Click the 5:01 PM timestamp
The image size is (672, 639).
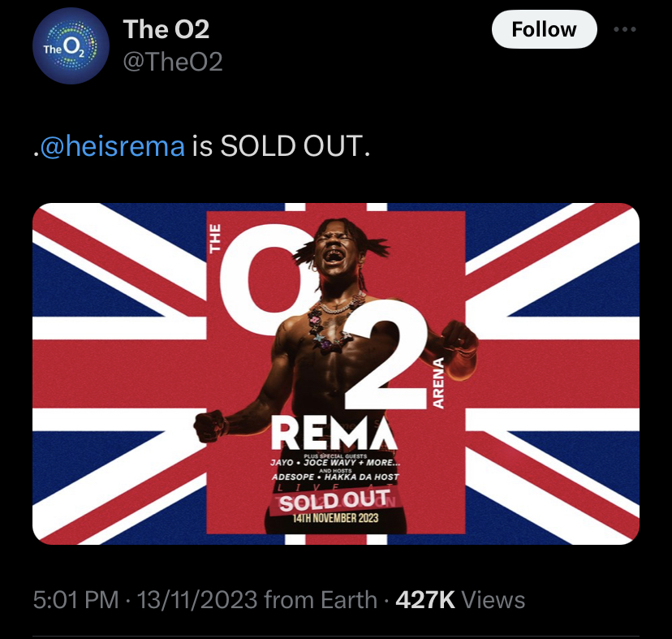[75, 600]
